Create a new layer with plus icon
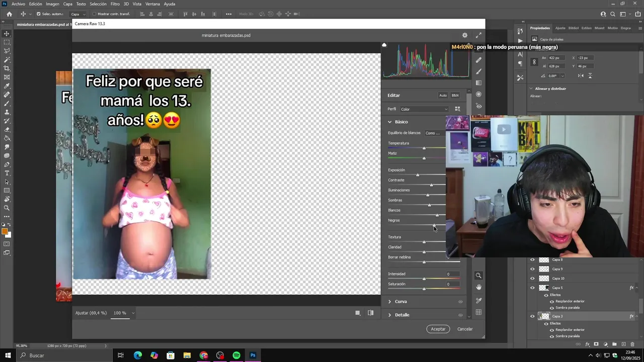Screen dimensions: 644x362 624,344
